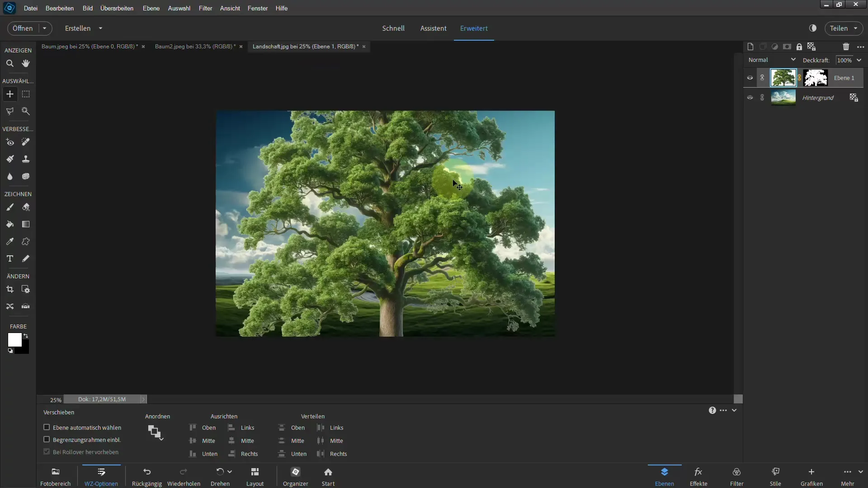The width and height of the screenshot is (868, 488).
Task: Toggle mask link on Ebene 1
Action: click(800, 78)
